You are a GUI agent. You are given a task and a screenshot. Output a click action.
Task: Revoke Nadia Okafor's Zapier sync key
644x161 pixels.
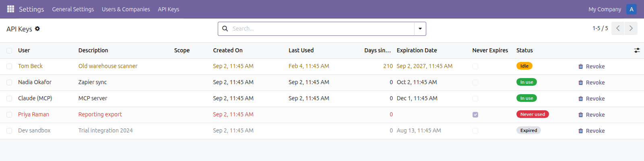coord(591,83)
